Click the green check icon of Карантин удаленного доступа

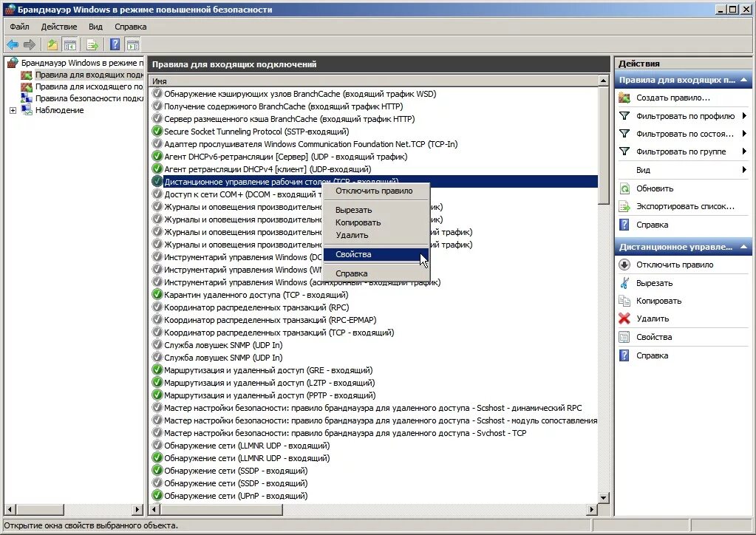point(157,295)
